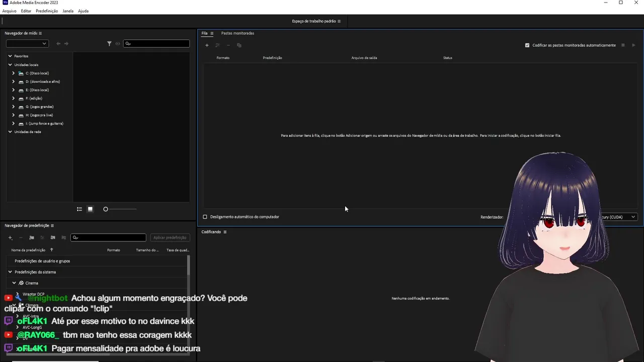The width and height of the screenshot is (644, 362).
Task: Open the Predefinição menu
Action: point(47,11)
